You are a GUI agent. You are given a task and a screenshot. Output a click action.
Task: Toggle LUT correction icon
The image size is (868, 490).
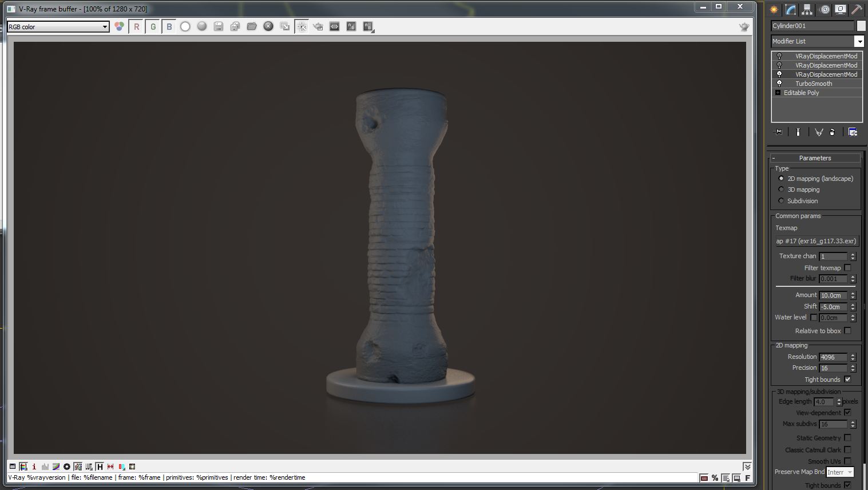click(x=89, y=467)
